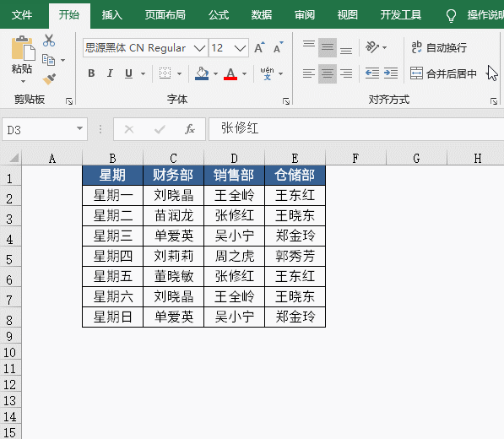
Task: Decrease indent
Action: (x=372, y=73)
